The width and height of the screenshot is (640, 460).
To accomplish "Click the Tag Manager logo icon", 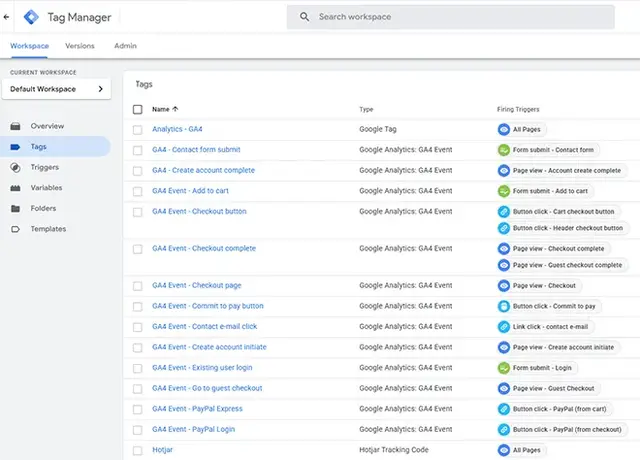I will tap(31, 17).
